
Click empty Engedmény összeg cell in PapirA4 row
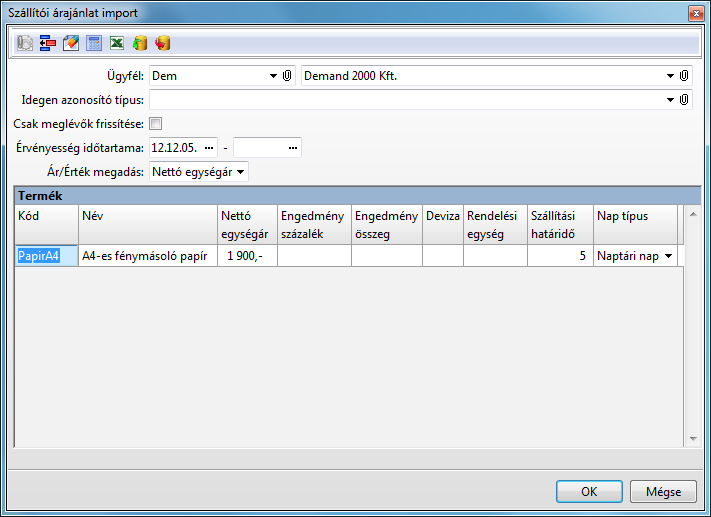(387, 256)
